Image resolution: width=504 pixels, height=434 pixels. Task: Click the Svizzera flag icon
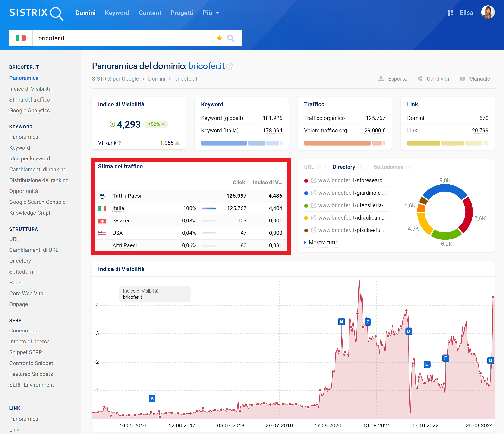pyautogui.click(x=102, y=221)
